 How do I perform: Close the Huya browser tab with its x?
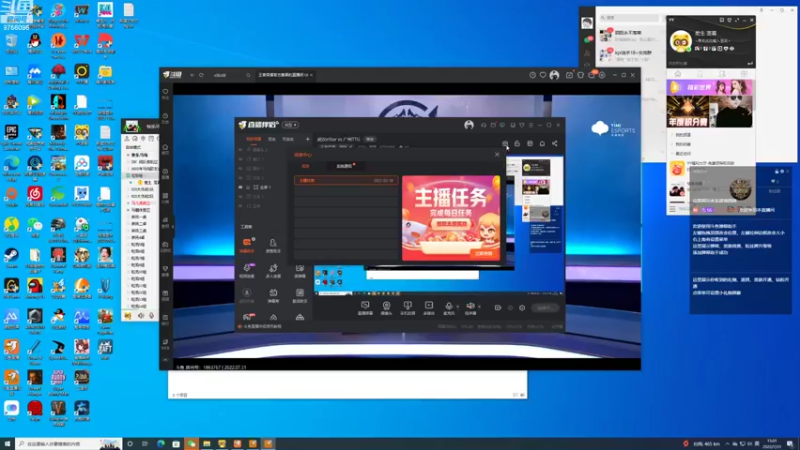tap(311, 75)
